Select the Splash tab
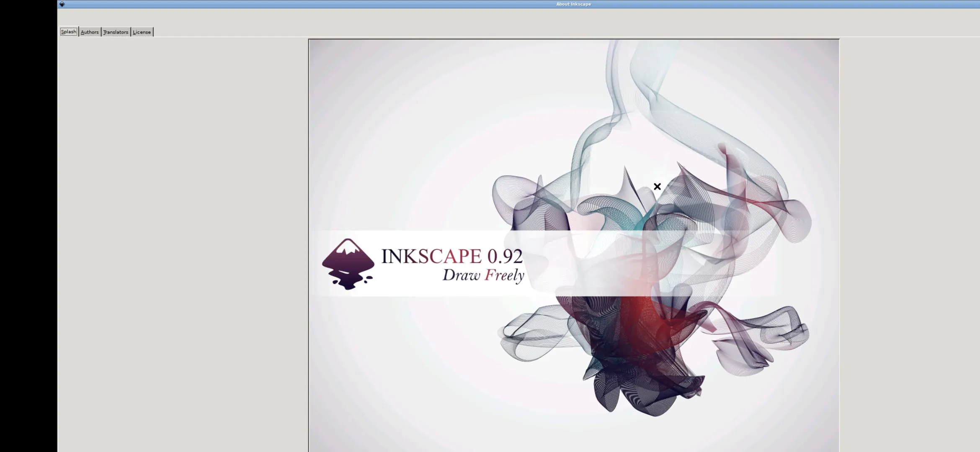The image size is (980, 452). (69, 32)
